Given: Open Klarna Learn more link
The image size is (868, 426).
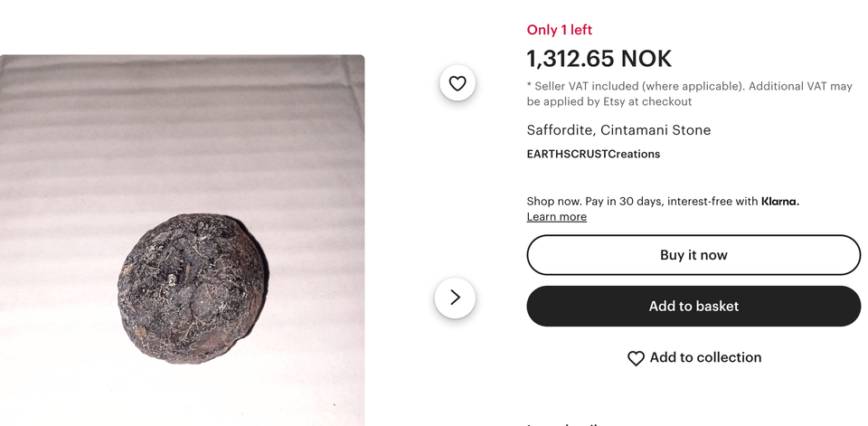Looking at the screenshot, I should (x=556, y=217).
